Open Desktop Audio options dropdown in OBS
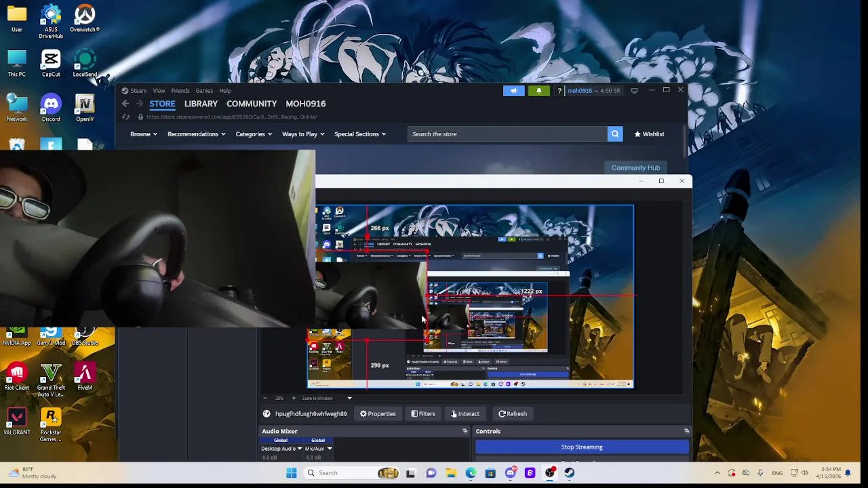Viewport: 868px width, 488px height. click(299, 449)
